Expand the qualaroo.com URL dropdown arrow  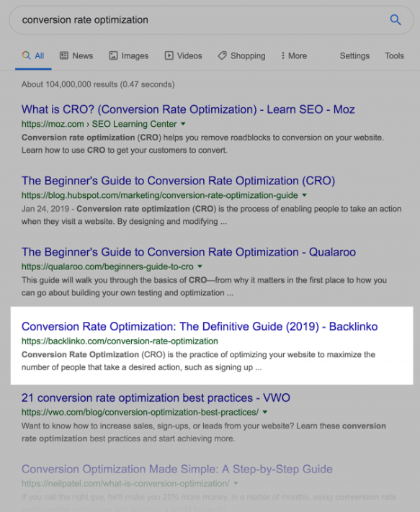[200, 266]
